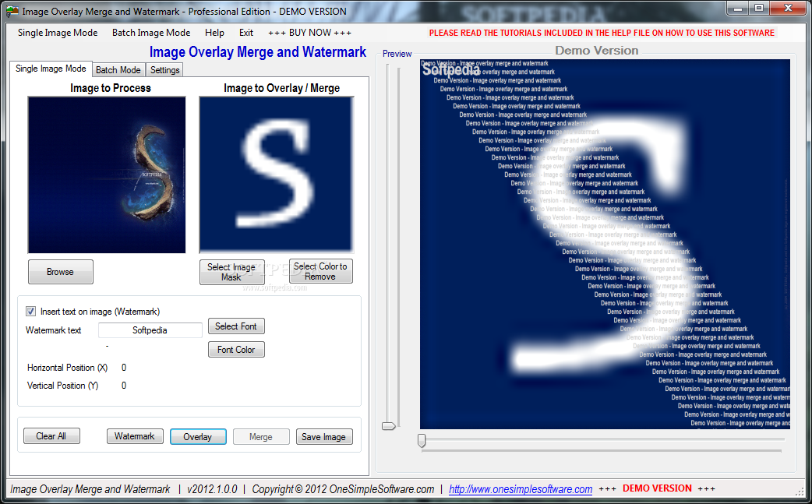Click the preview image area
The image size is (812, 504).
605,244
